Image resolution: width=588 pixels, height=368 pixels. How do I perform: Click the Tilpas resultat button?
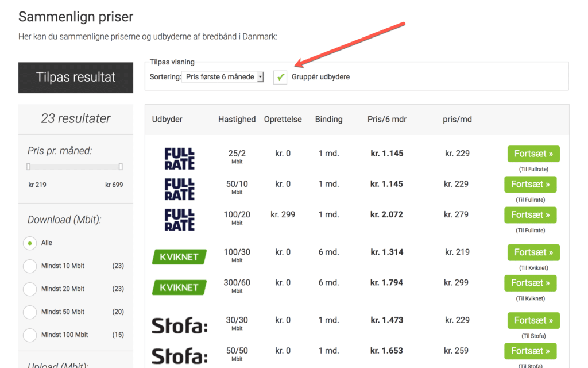[x=76, y=78]
